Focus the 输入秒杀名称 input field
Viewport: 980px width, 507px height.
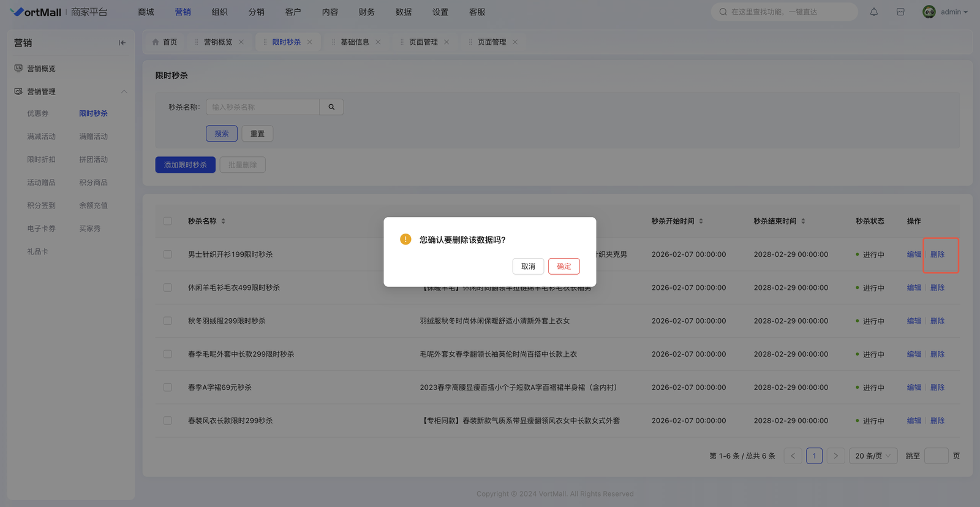(263, 107)
